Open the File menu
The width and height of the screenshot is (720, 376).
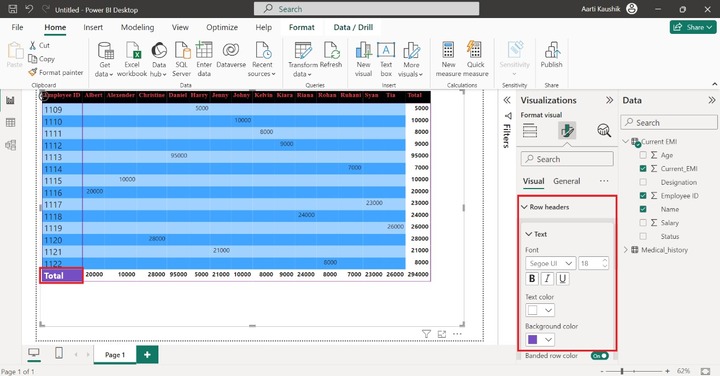(17, 27)
